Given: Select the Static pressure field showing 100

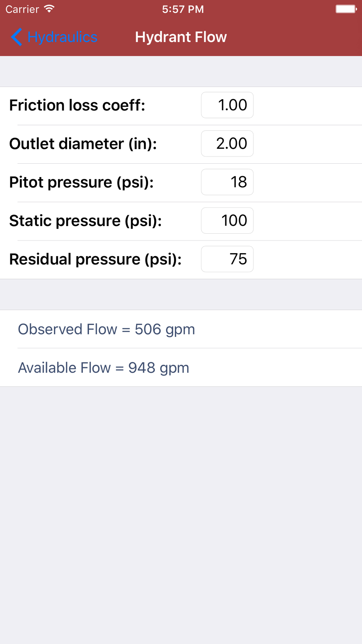Looking at the screenshot, I should coord(227,220).
